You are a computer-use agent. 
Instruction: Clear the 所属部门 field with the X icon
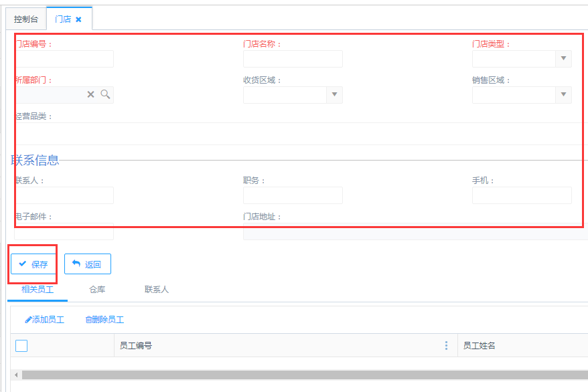(x=91, y=95)
